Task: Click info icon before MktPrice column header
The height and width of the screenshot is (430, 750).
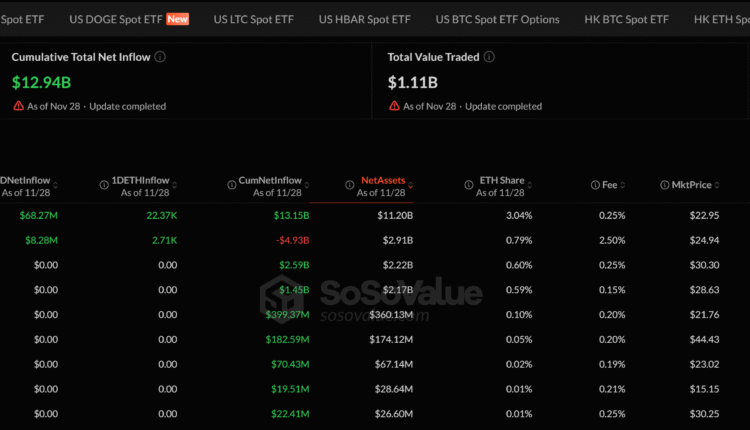Action: [x=664, y=185]
